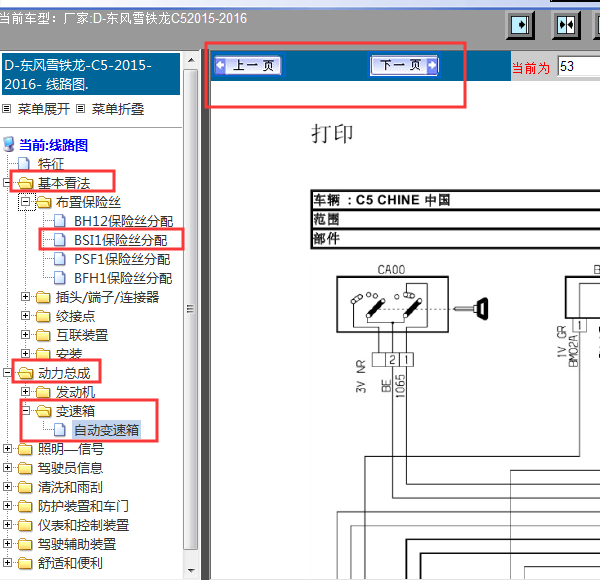Click folder icon of 插头/端子/连接器
600x580 pixels.
43,297
